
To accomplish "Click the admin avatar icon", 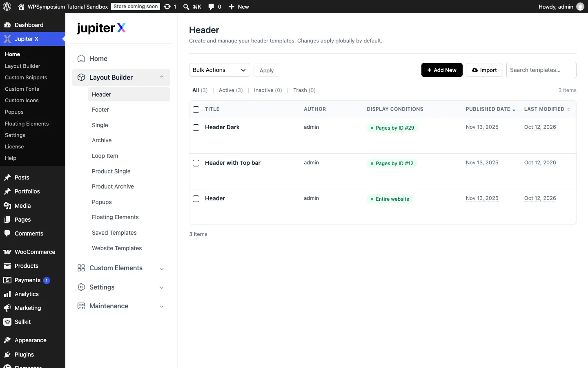I will pyautogui.click(x=580, y=7).
